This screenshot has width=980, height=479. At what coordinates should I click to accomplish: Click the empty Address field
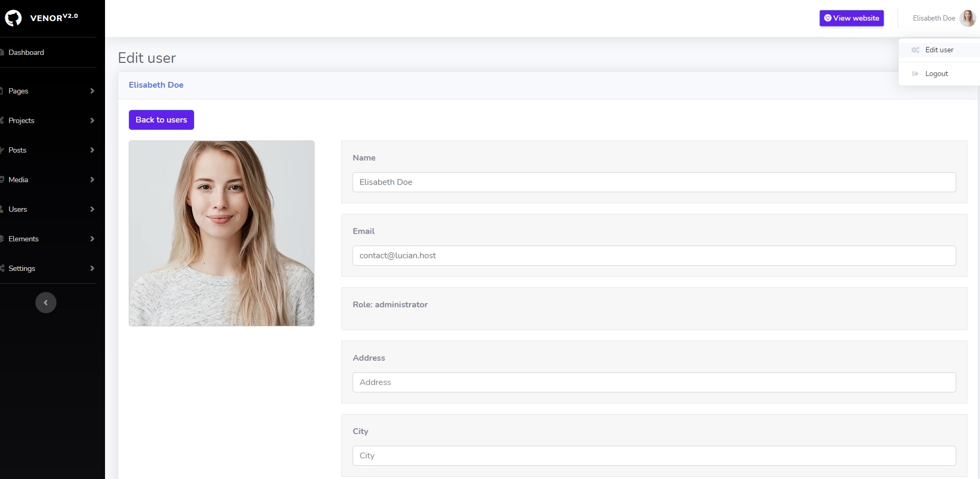[x=654, y=382]
